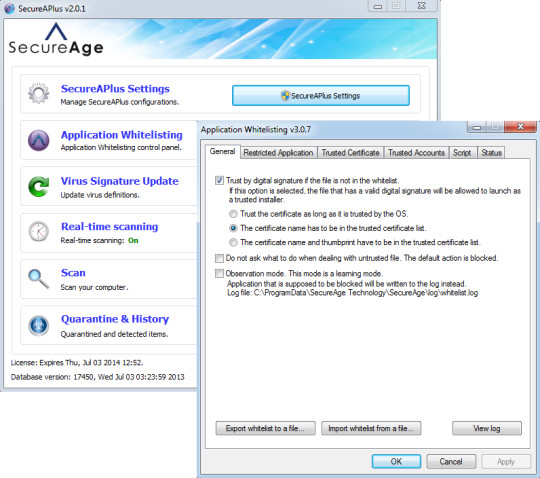Click the license expiry text

tap(77, 363)
